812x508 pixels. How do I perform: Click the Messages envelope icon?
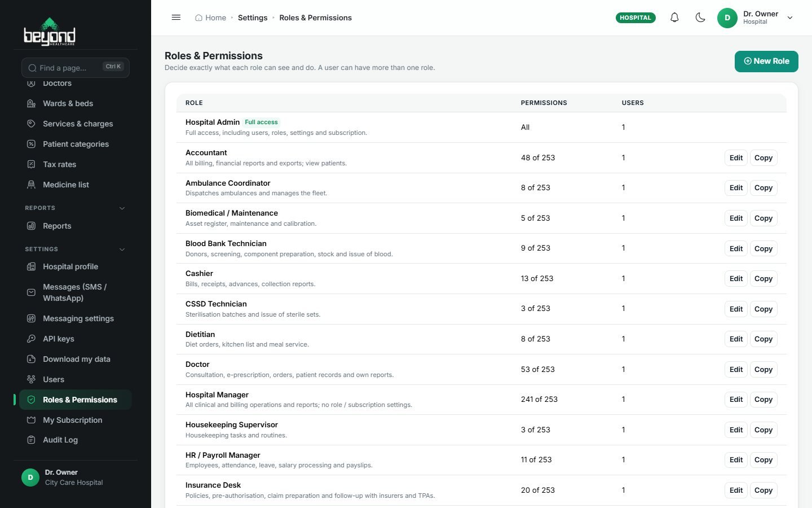point(32,292)
